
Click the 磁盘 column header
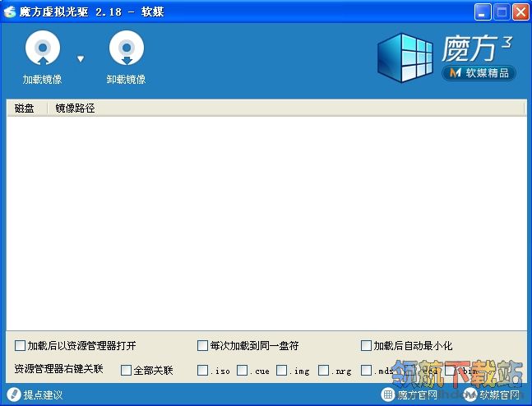click(25, 108)
